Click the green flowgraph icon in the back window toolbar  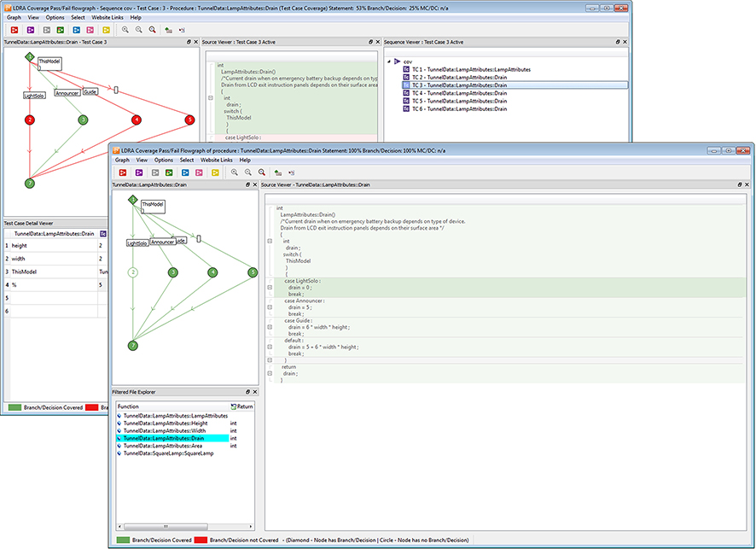(x=61, y=30)
